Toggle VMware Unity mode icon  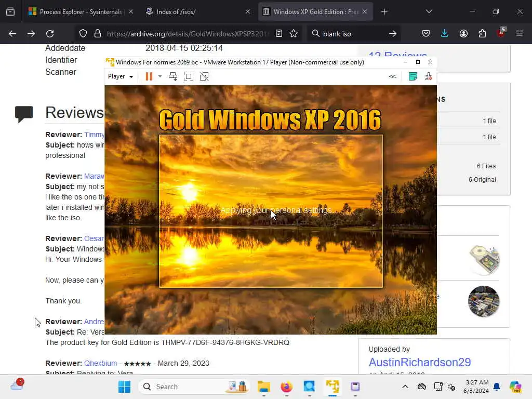coord(204,76)
